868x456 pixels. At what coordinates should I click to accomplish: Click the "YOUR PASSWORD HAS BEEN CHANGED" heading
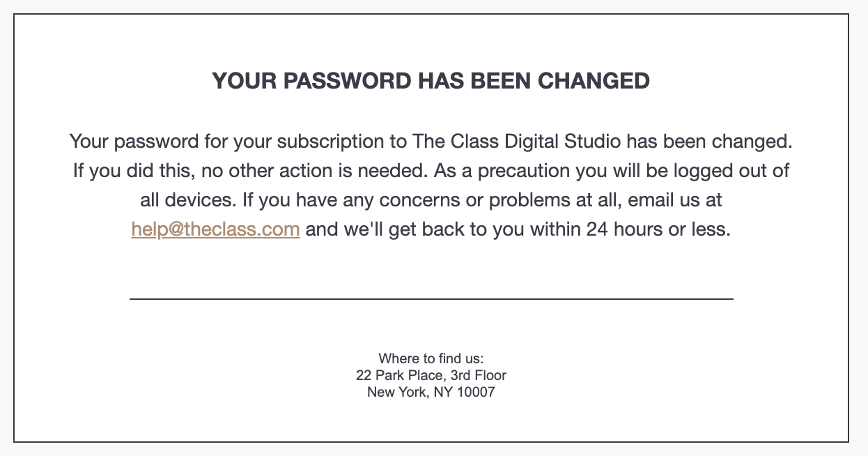coord(431,81)
